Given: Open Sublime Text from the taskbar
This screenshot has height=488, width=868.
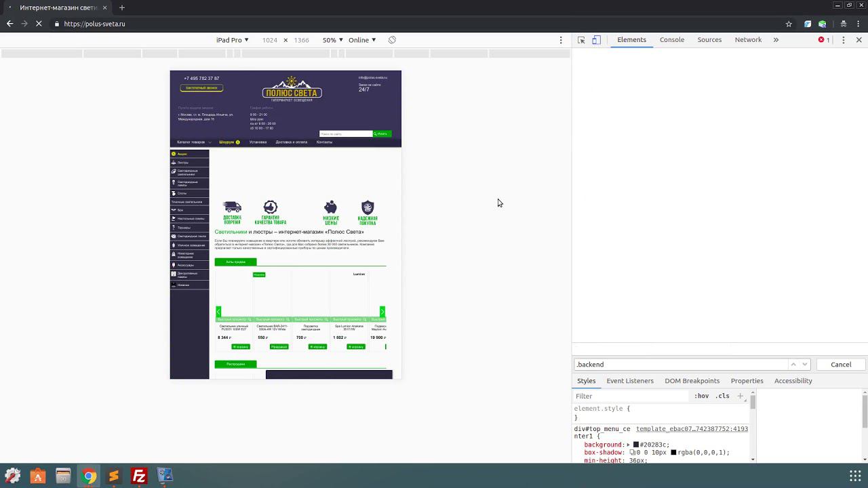Looking at the screenshot, I should tap(114, 476).
